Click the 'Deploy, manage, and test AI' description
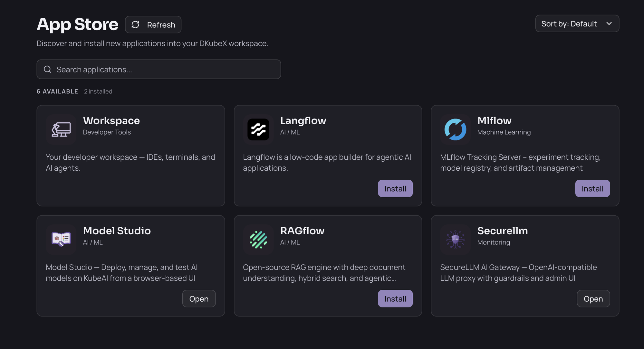The image size is (644, 349). tap(122, 273)
